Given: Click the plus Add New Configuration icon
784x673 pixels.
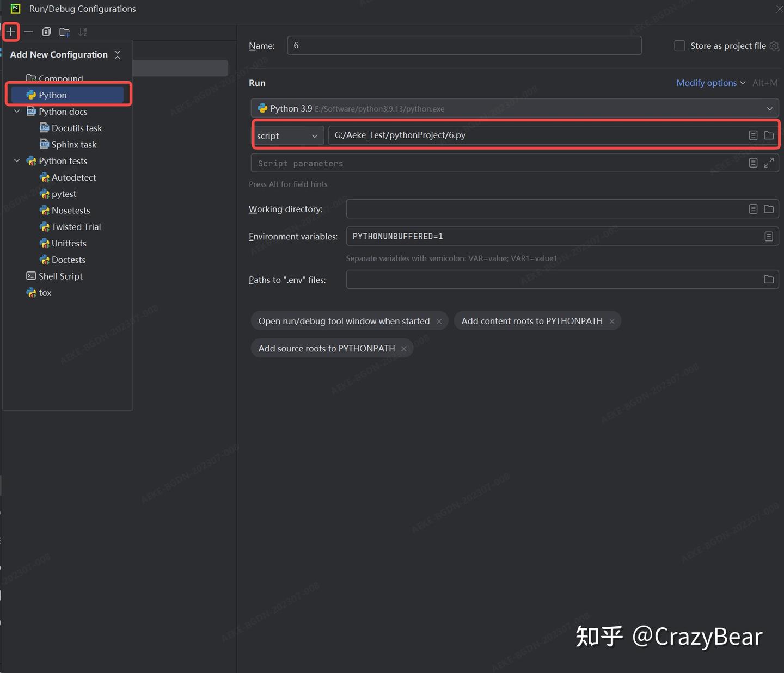Looking at the screenshot, I should pyautogui.click(x=11, y=32).
